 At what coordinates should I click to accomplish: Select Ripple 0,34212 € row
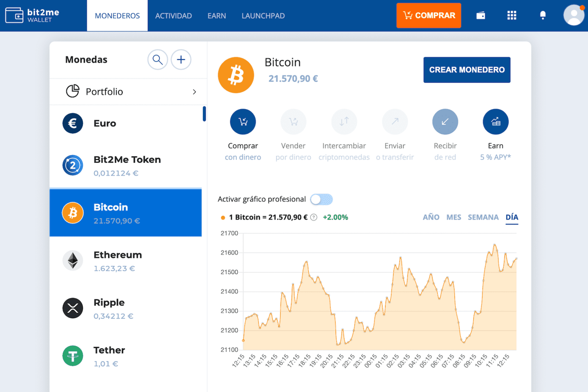pyautogui.click(x=126, y=308)
